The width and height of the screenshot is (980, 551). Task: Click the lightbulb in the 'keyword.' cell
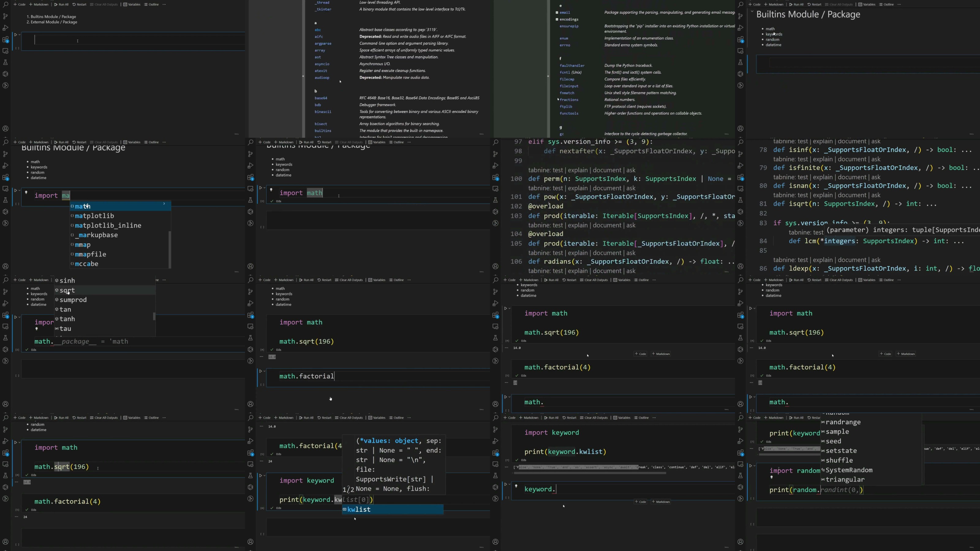coord(516,485)
